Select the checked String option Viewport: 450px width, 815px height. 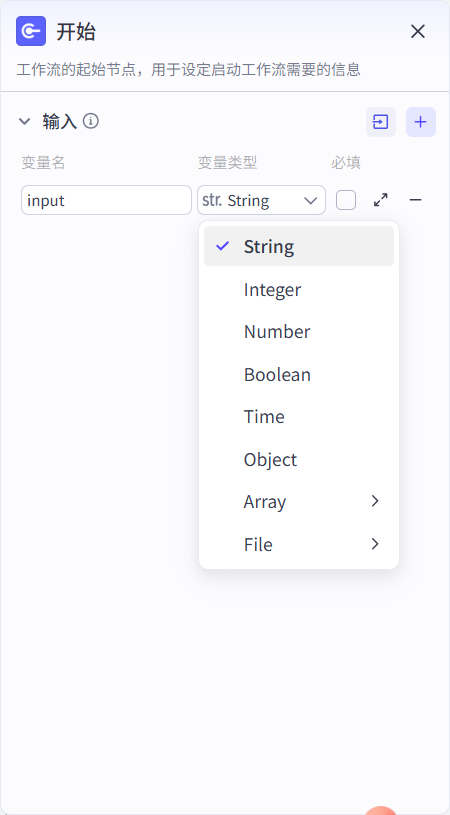pos(299,246)
